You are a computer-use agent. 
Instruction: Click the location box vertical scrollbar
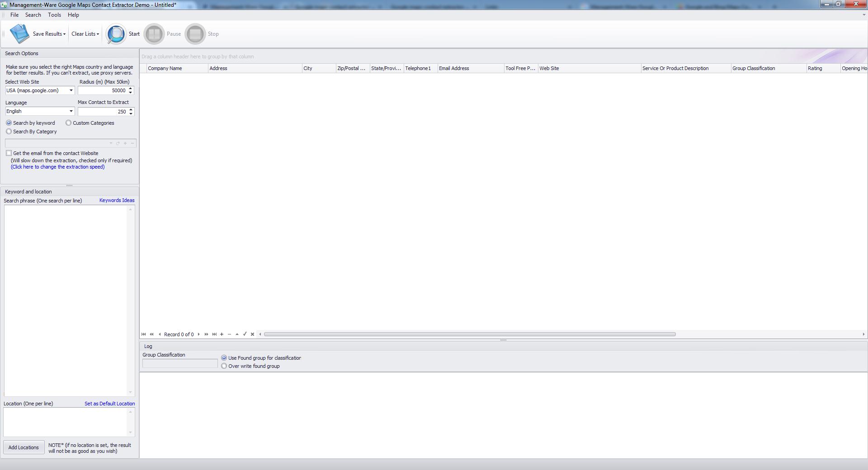coord(131,422)
